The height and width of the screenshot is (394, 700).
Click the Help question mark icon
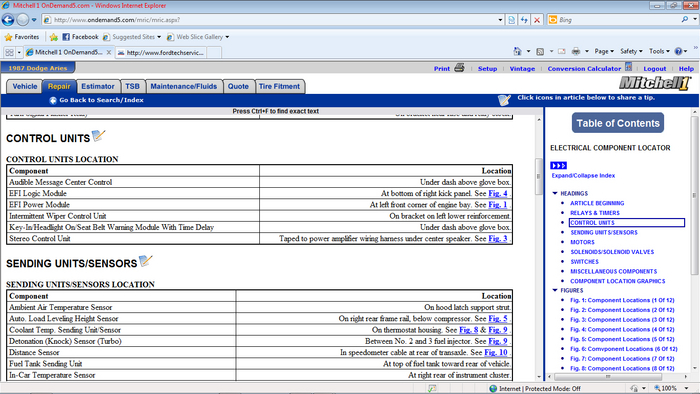[678, 51]
